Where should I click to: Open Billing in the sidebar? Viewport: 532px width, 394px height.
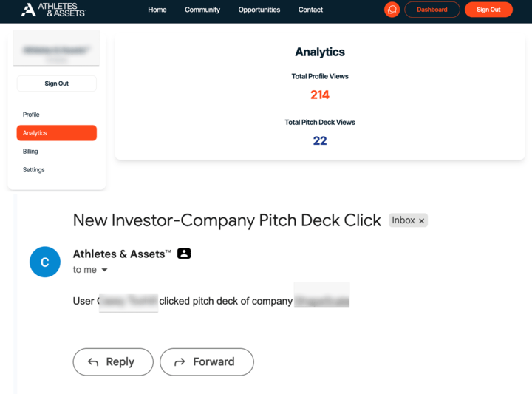(30, 152)
